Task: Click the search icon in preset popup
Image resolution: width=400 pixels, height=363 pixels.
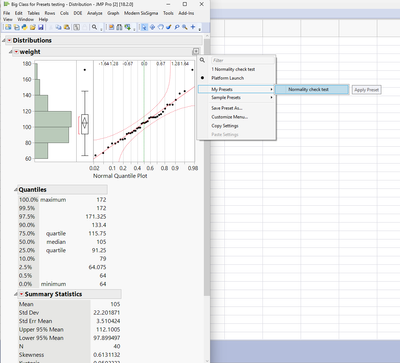Action: tap(202, 60)
